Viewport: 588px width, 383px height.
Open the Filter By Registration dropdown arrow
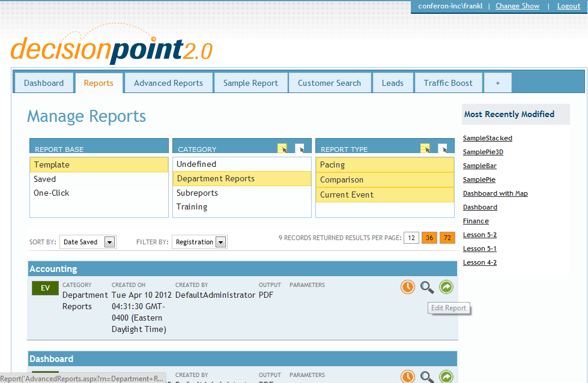pyautogui.click(x=221, y=242)
